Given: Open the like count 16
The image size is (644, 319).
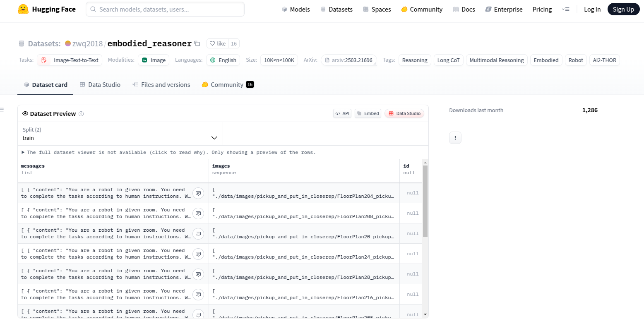Looking at the screenshot, I should pos(234,43).
